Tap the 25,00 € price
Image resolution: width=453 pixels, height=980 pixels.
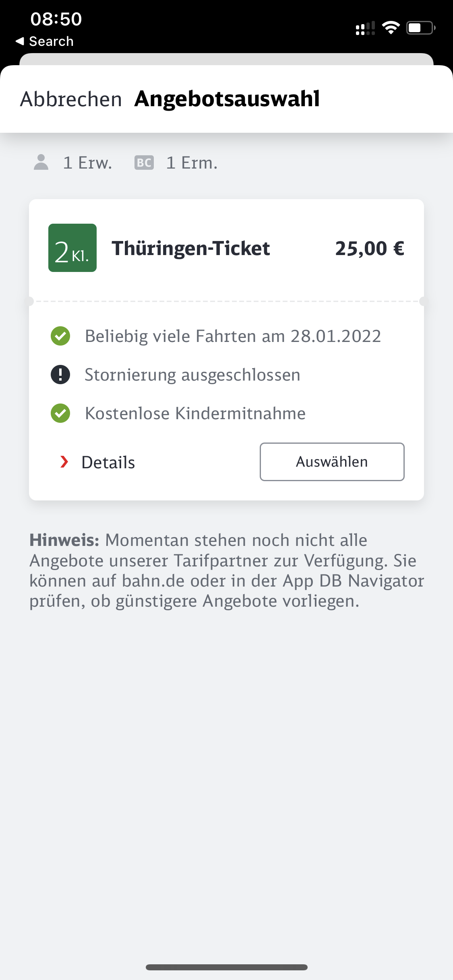point(370,248)
